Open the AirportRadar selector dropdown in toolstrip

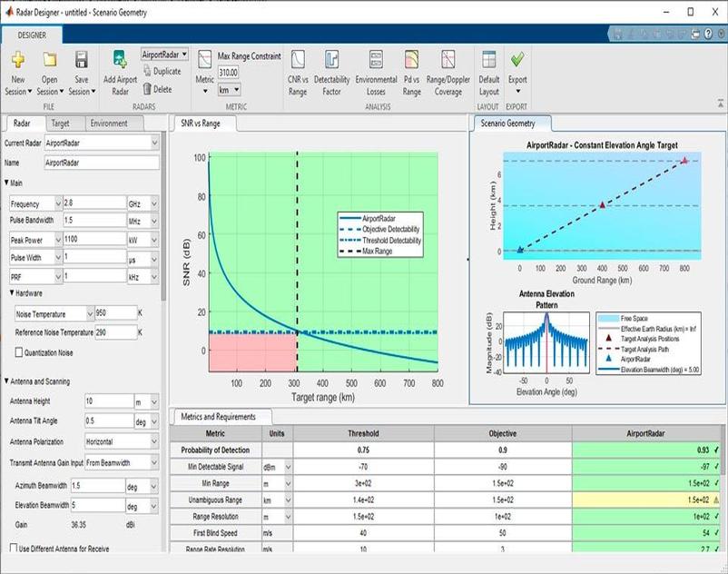(x=164, y=54)
